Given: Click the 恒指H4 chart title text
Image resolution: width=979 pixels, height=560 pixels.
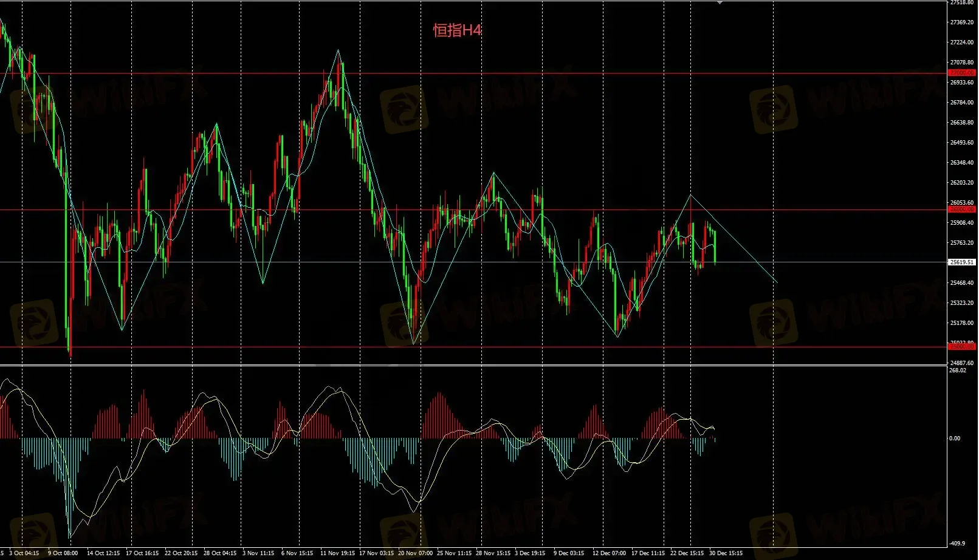Looking at the screenshot, I should (x=457, y=30).
